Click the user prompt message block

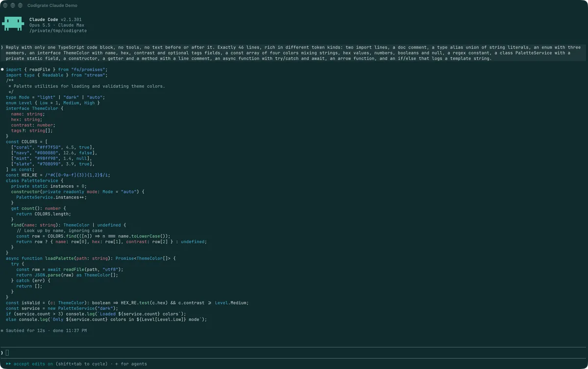293,53
